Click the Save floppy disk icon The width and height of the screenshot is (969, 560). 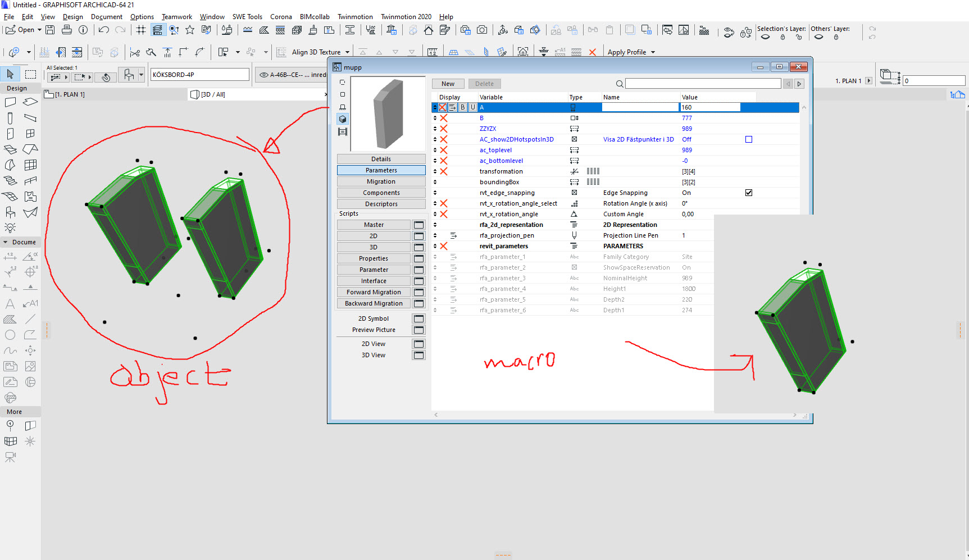[x=50, y=30]
